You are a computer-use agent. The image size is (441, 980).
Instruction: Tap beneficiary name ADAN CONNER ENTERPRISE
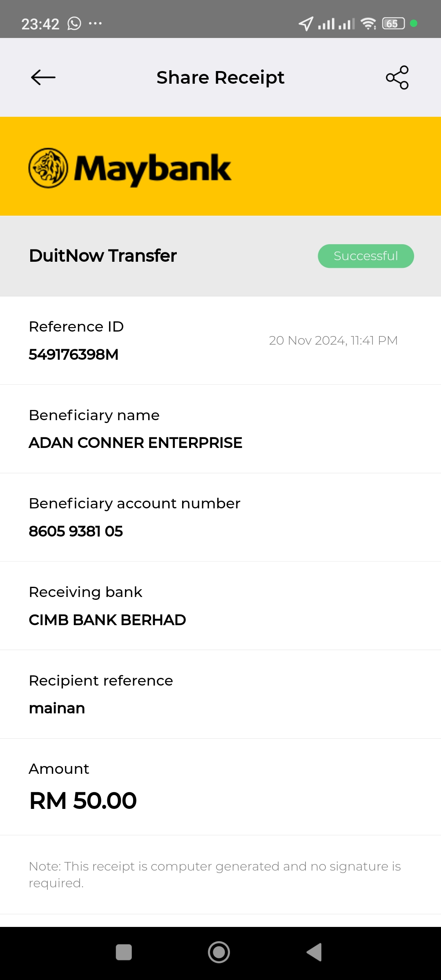click(136, 443)
